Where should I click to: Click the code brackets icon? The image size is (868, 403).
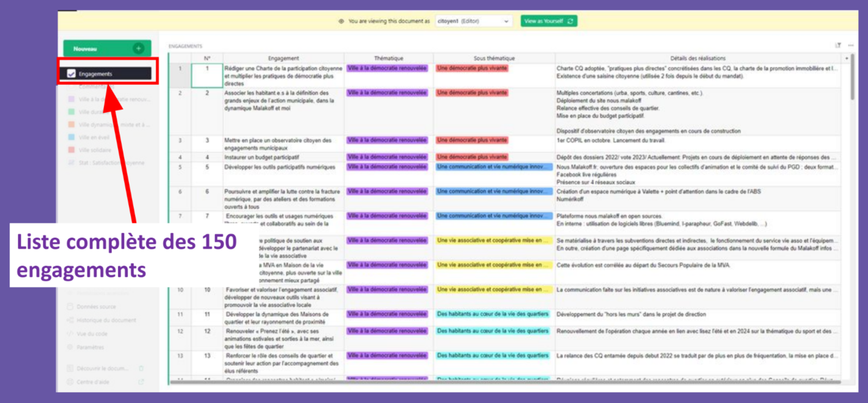tap(70, 334)
